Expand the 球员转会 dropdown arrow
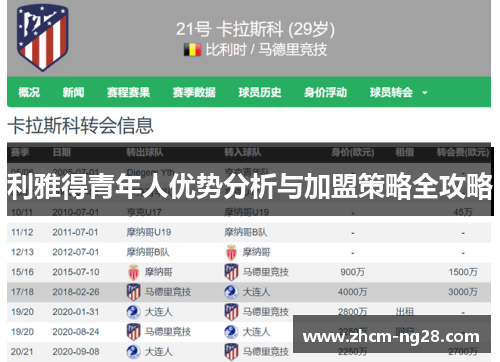This screenshot has width=500, height=362. (x=425, y=93)
